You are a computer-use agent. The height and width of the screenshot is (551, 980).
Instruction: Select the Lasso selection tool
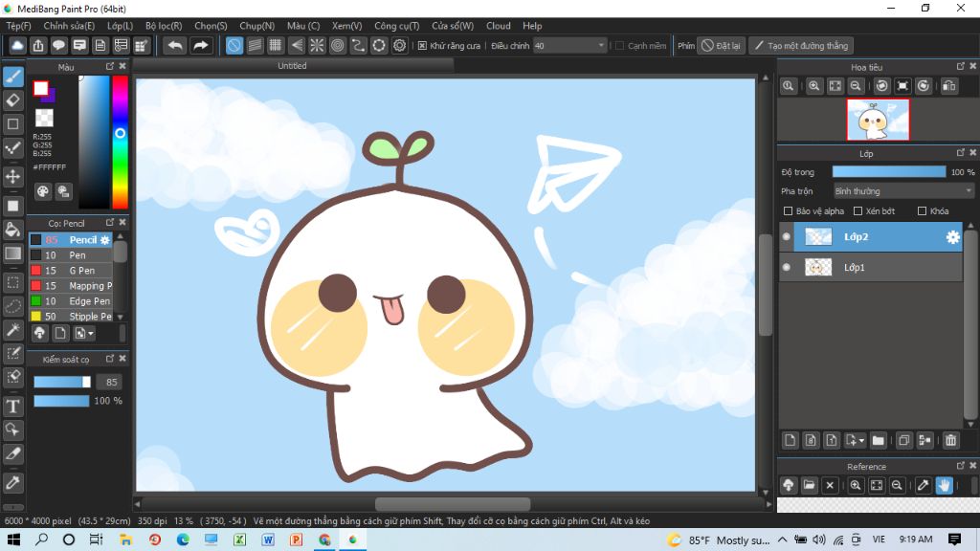click(13, 306)
